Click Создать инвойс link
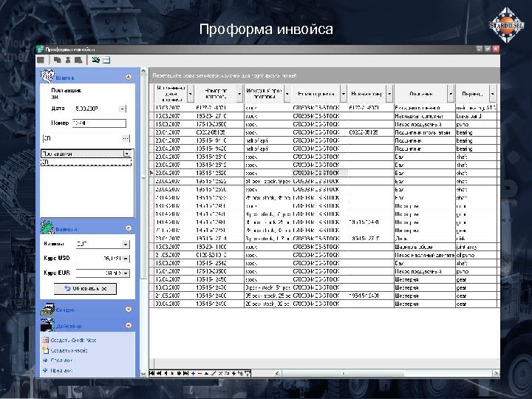The image size is (532, 399). coord(69,350)
